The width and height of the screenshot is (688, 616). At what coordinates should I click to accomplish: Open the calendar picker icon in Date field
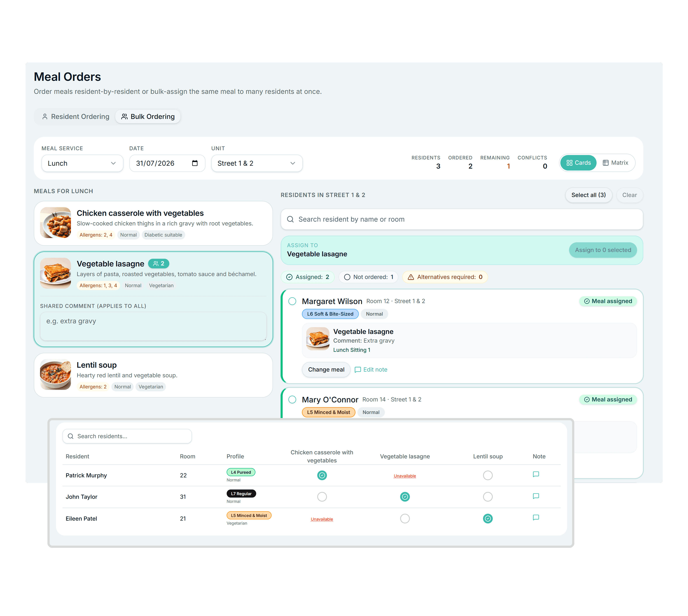(195, 163)
